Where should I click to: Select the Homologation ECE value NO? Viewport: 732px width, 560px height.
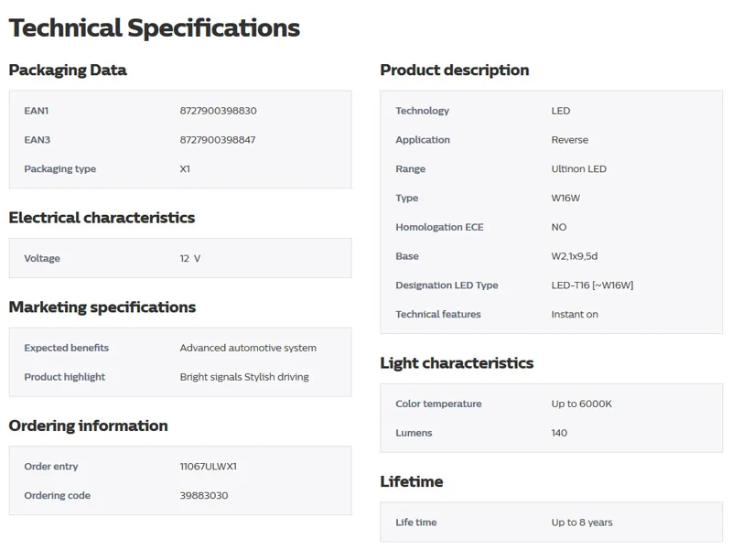point(559,227)
